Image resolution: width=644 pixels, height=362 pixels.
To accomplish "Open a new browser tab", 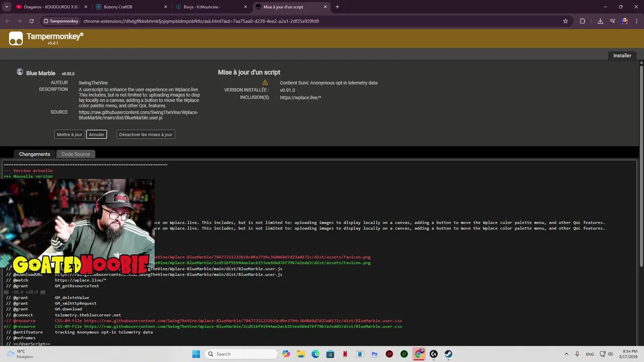I will coord(337,7).
